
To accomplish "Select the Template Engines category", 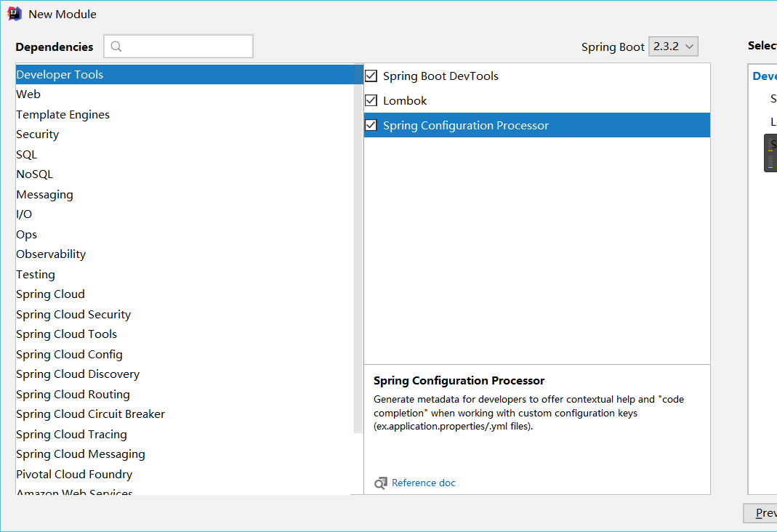I will coord(185,114).
